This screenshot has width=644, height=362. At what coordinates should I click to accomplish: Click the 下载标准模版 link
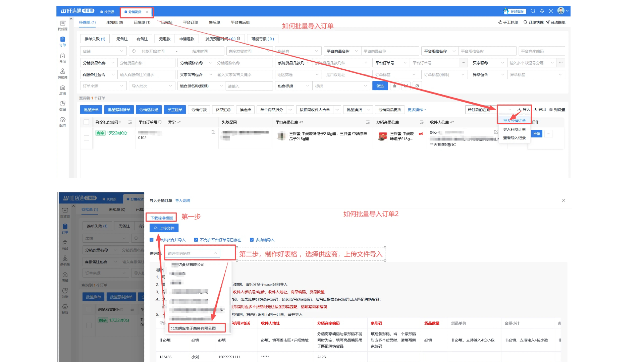point(162,218)
